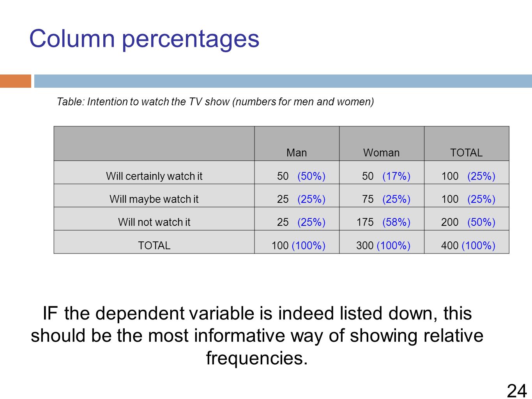Select the 'Will not watch it' row label
The image size is (532, 399).
(x=154, y=222)
